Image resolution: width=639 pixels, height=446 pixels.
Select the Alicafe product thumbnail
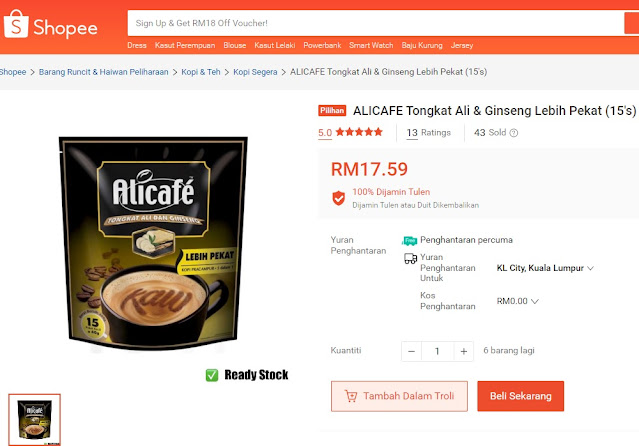click(x=35, y=420)
